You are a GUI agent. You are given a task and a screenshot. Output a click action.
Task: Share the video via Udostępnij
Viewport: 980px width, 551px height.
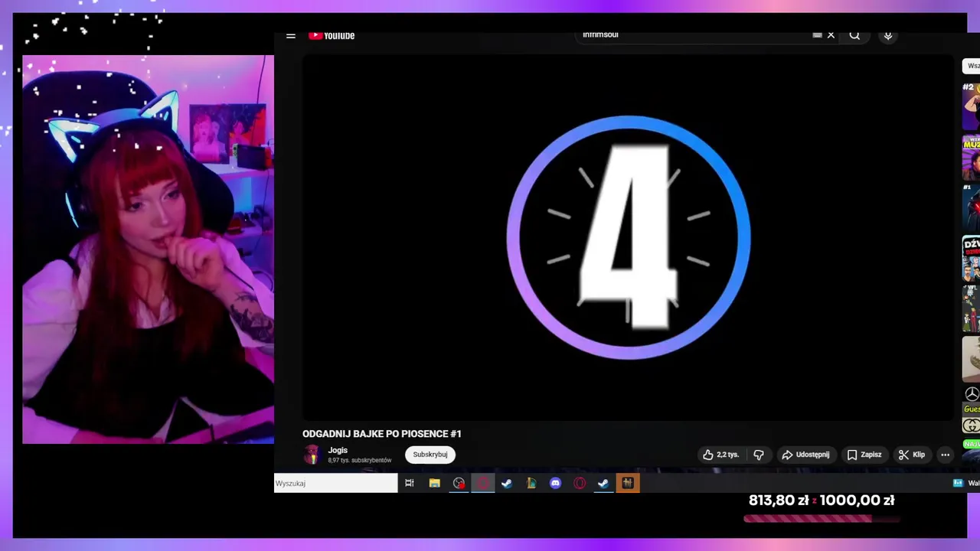[805, 455]
